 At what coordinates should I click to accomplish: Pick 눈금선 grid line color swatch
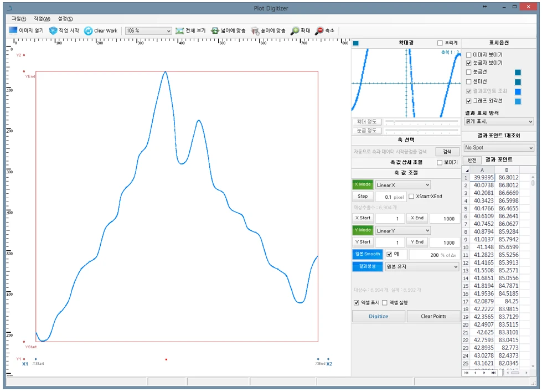coord(518,73)
